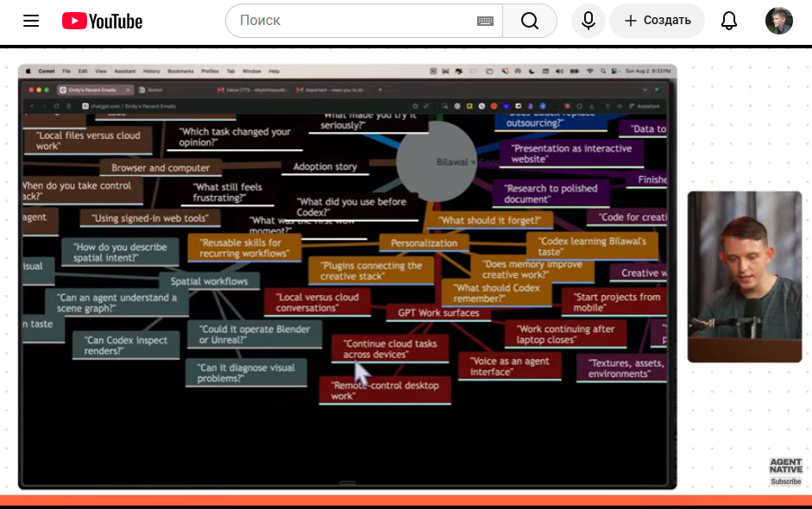Click the battery icon in macOS menu bar
The width and height of the screenshot is (812, 509).
coord(575,71)
